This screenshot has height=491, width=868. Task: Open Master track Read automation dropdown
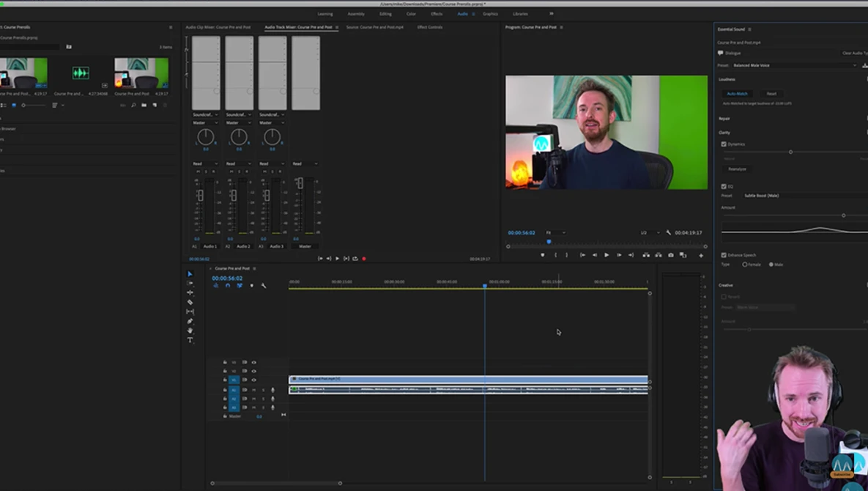pyautogui.click(x=305, y=164)
